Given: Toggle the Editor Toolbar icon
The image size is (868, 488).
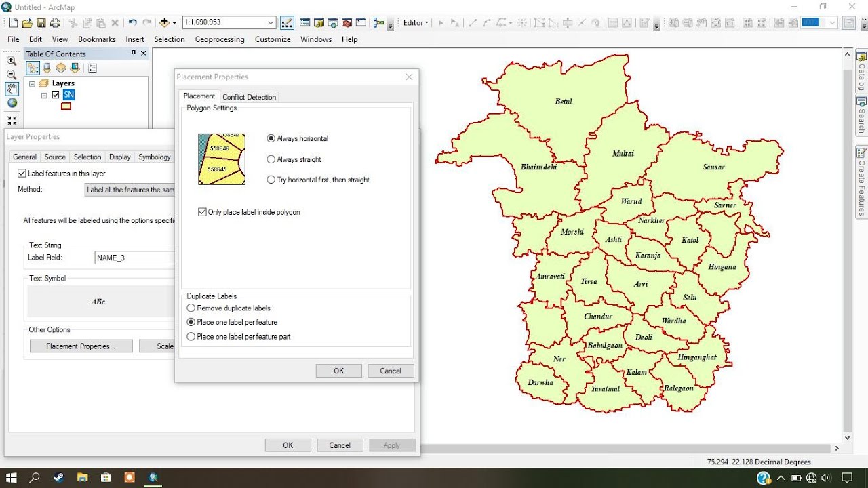Looking at the screenshot, I should [x=287, y=23].
